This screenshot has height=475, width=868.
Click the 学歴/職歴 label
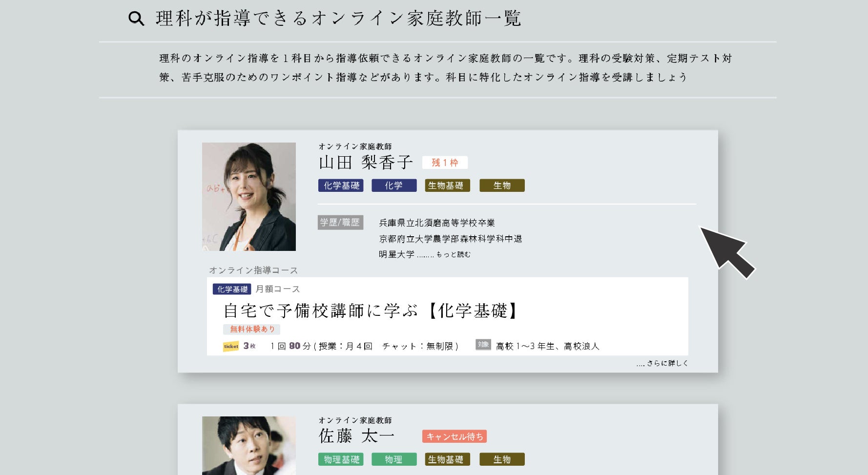pyautogui.click(x=340, y=223)
